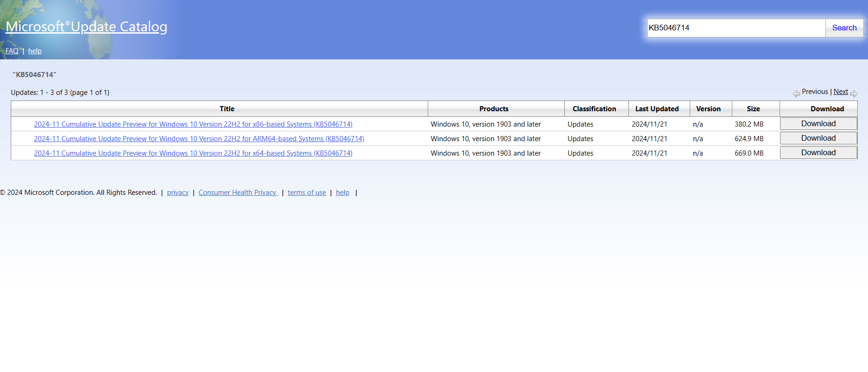Viewport: 868px width, 372px height.
Task: Open the help link in header
Action: 35,51
